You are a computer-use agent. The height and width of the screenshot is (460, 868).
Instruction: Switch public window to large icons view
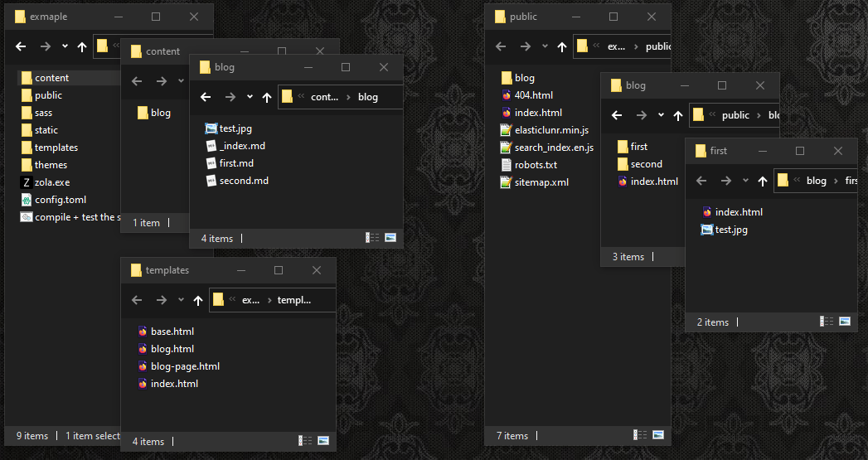[658, 435]
